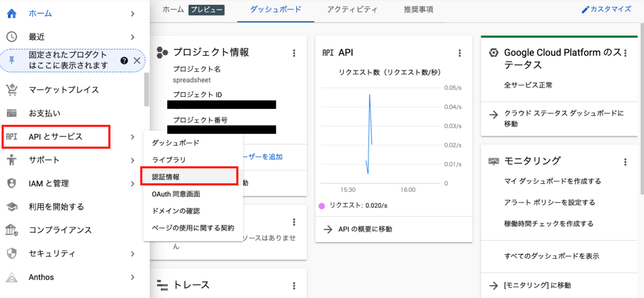
Task: Expand the IAM と管理 submenu chevron
Action: (133, 184)
